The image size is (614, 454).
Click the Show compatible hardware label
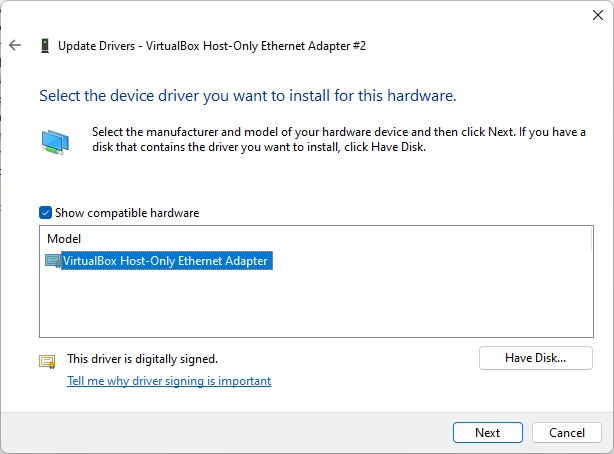(x=127, y=213)
